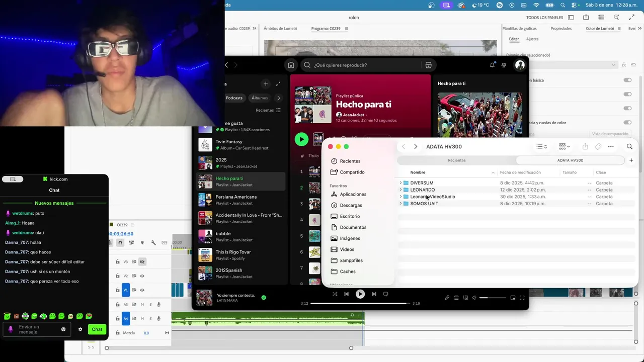Image resolution: width=644 pixels, height=362 pixels.
Task: Enter Spotify full screen mode
Action: 522,298
